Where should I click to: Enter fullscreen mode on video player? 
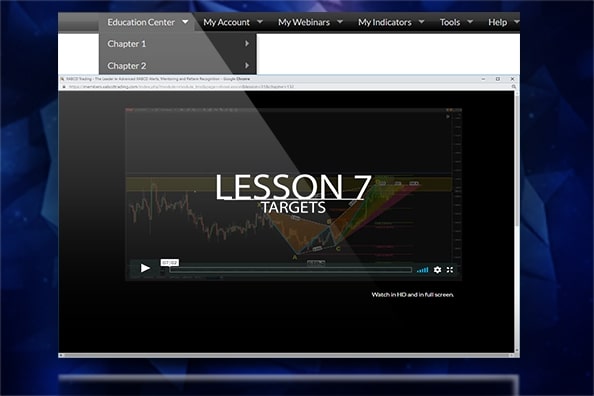[450, 270]
